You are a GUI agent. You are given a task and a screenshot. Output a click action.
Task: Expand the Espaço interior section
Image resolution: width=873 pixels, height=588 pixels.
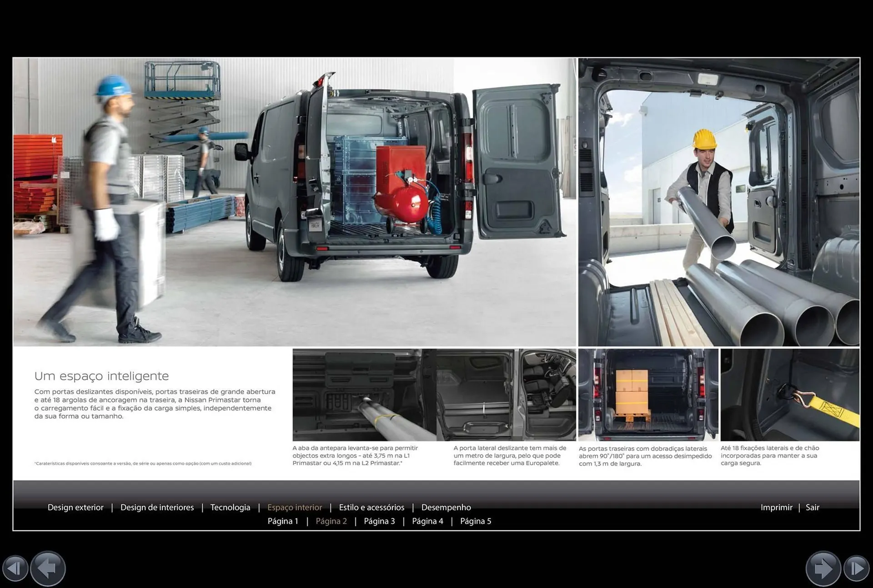295,507
